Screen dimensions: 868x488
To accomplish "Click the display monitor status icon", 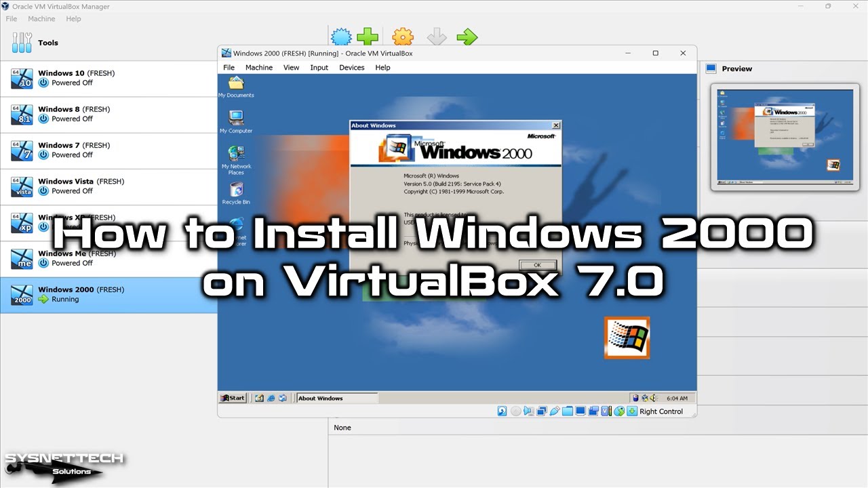I will coord(580,411).
